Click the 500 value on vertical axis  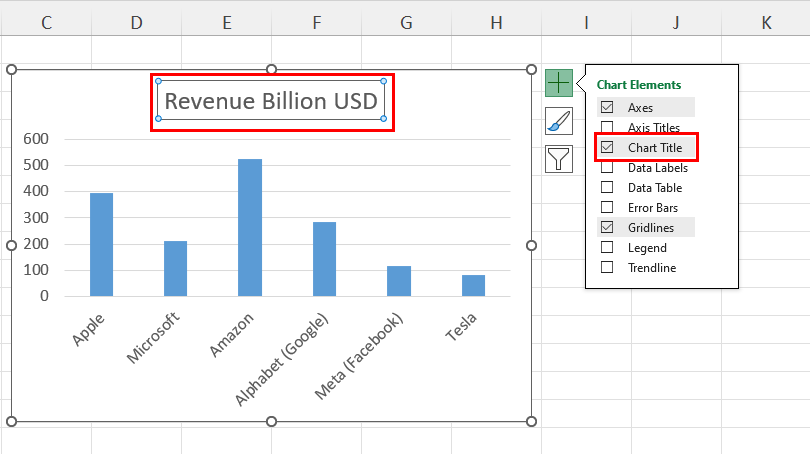[36, 165]
